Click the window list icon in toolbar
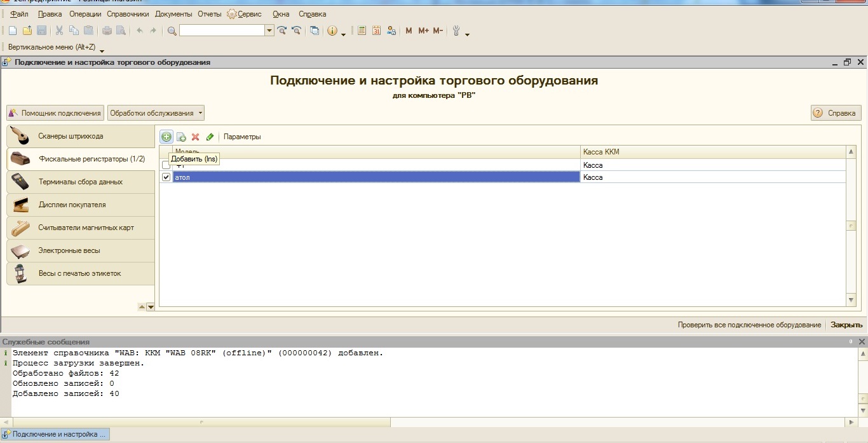Viewport: 868px width, 443px height. click(x=315, y=31)
